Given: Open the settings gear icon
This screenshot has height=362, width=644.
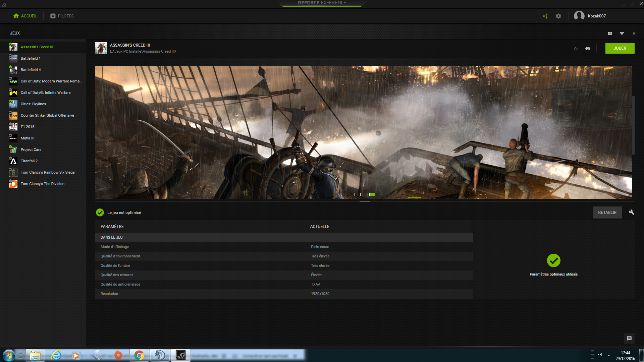Looking at the screenshot, I should point(558,16).
